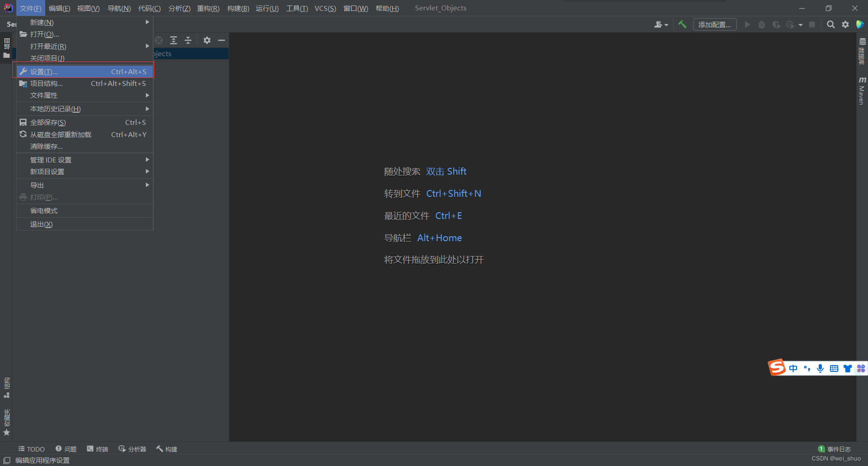
Task: Open the database tool window tab
Action: click(x=862, y=51)
